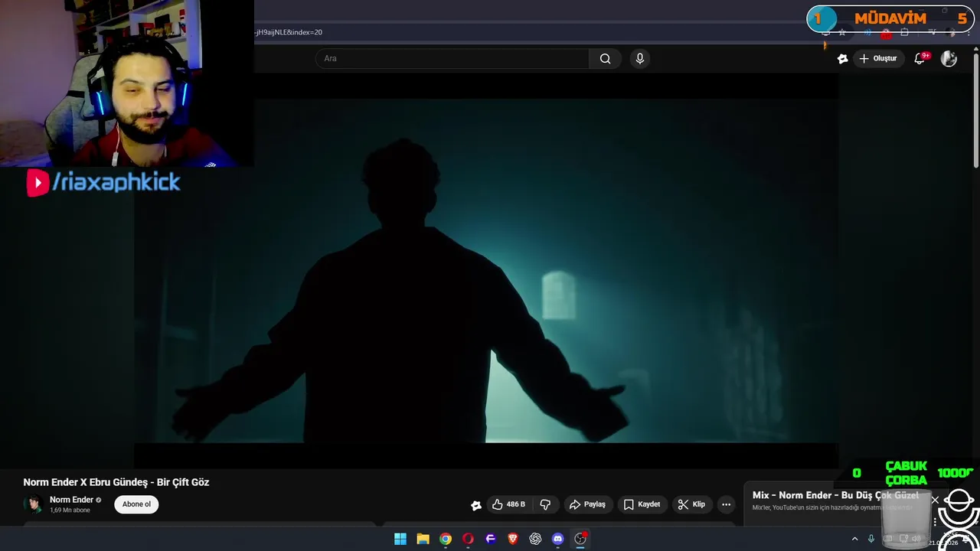
Task: Expand the system tray hidden icons chevron
Action: tap(855, 539)
